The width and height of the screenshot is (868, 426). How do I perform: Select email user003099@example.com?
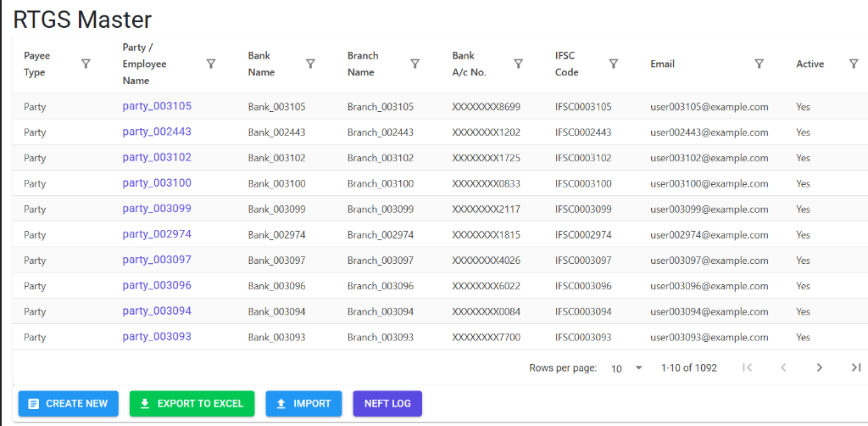(709, 210)
